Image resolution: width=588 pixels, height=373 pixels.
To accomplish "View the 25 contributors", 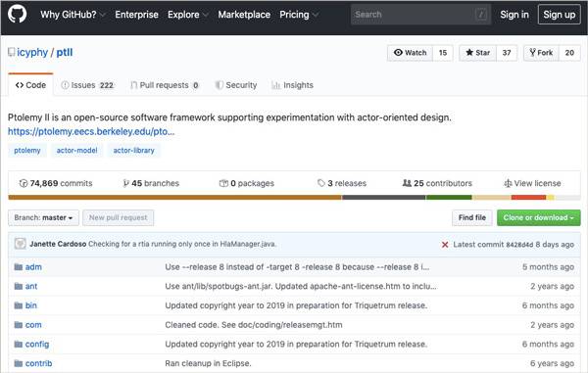I will click(437, 183).
